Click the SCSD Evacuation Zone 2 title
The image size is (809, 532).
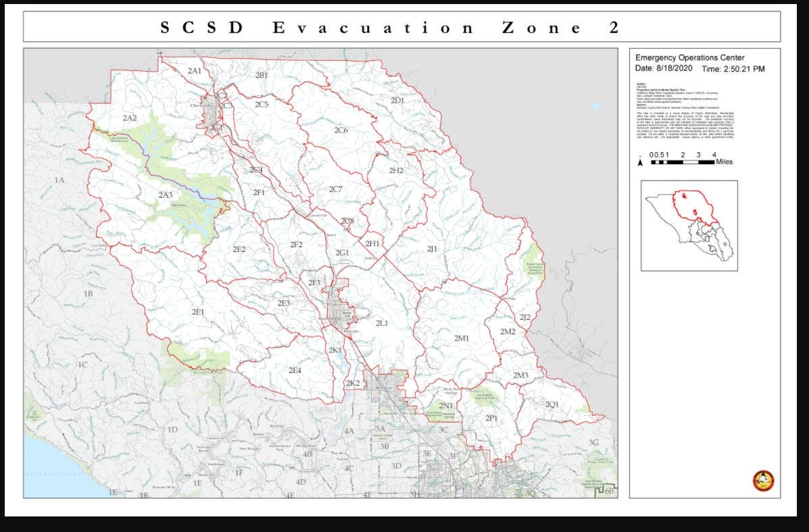click(389, 28)
